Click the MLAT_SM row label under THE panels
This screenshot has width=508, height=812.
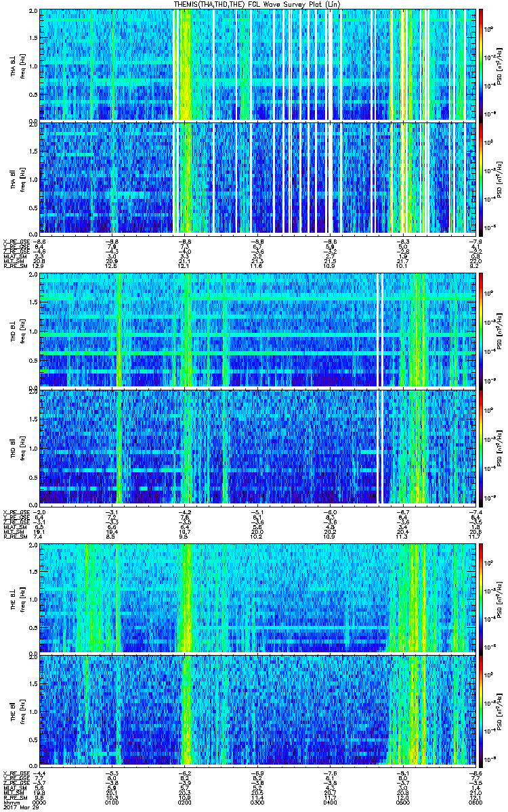(x=14, y=789)
